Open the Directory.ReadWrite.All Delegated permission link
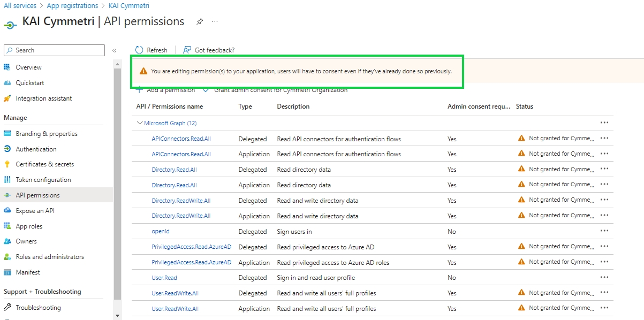 [x=181, y=201]
